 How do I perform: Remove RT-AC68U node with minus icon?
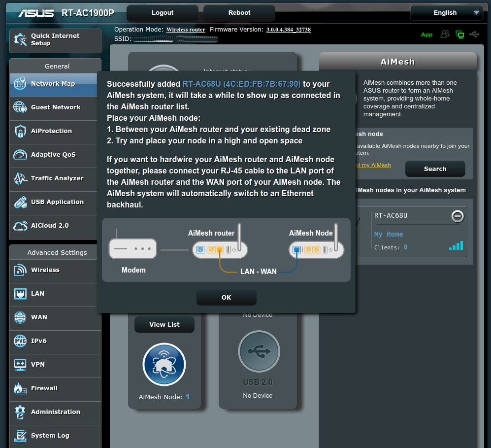(x=458, y=216)
